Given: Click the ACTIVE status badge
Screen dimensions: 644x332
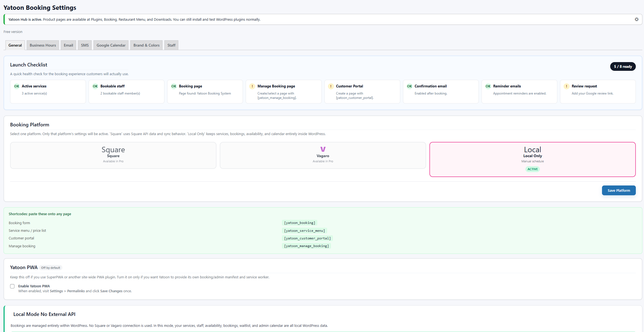Looking at the screenshot, I should coord(532,169).
